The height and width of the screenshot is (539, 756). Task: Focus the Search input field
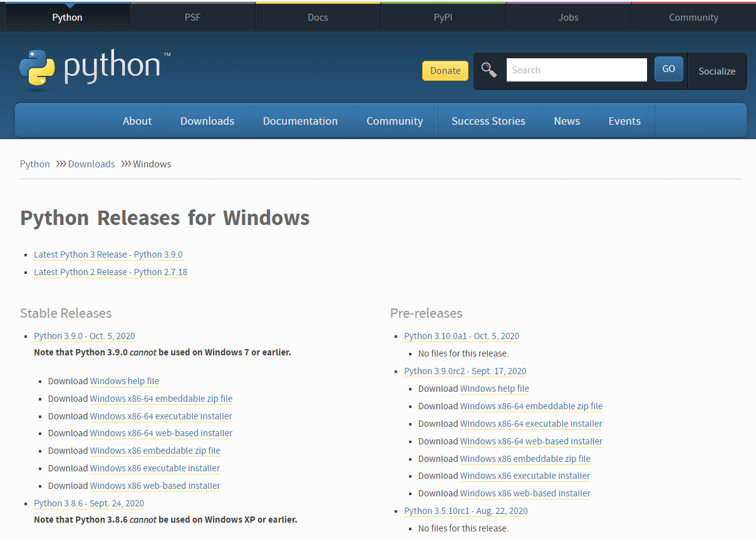pos(576,70)
